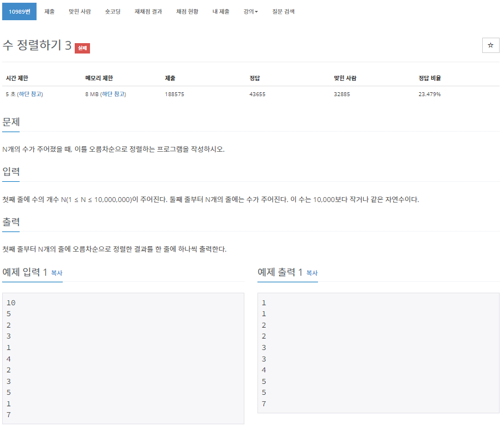Click the last line 7 in example output
Viewport: 504px width, 427px height.
tap(264, 404)
